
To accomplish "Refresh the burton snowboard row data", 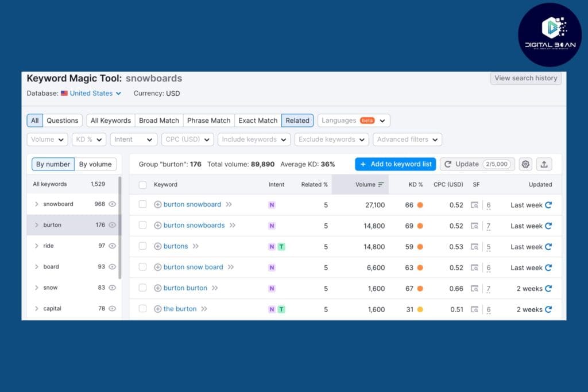I will (x=548, y=205).
